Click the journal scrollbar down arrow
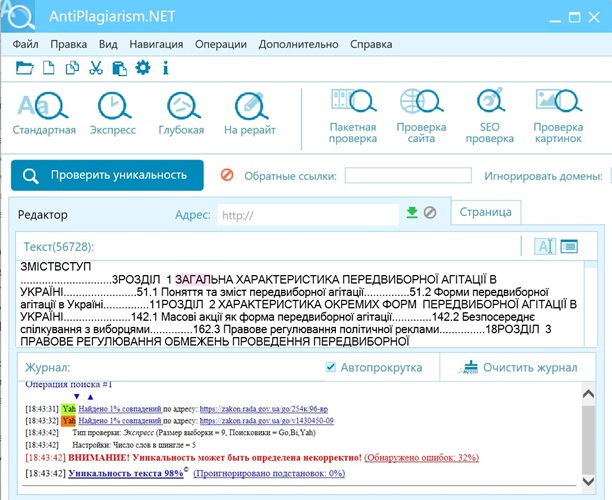The width and height of the screenshot is (612, 500). click(x=588, y=480)
